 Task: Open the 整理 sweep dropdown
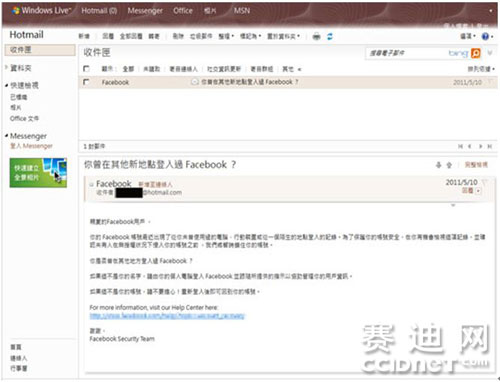point(226,36)
